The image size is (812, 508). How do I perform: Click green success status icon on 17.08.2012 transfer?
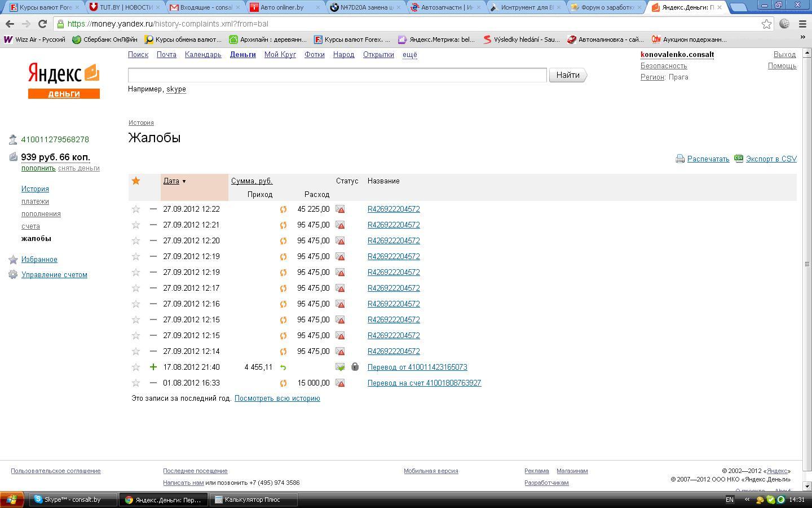(x=340, y=367)
